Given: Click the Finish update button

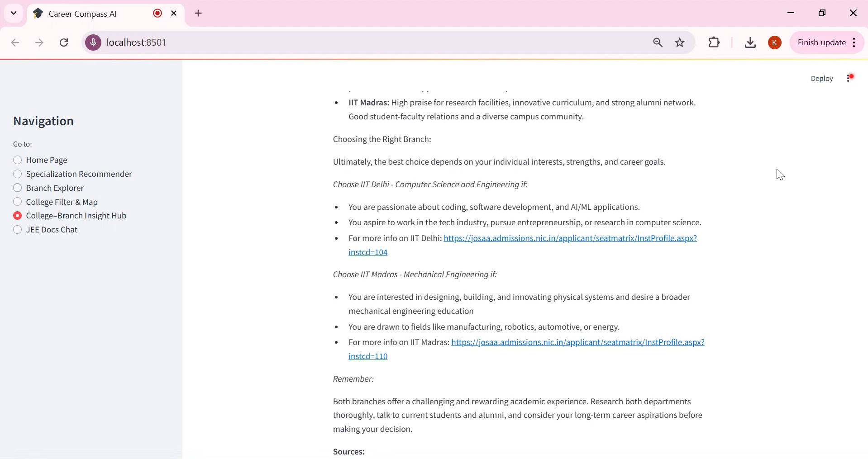Looking at the screenshot, I should pyautogui.click(x=822, y=43).
